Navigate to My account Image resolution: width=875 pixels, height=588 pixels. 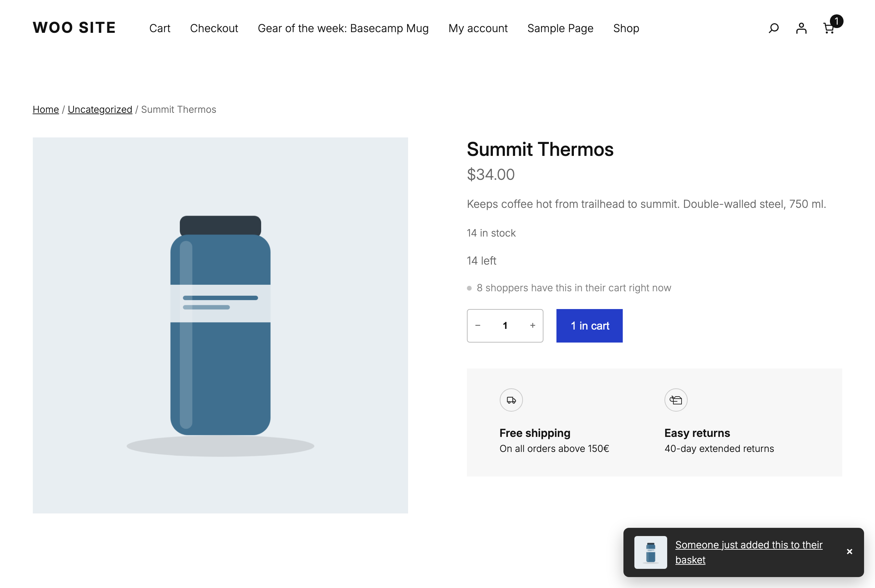pyautogui.click(x=478, y=28)
